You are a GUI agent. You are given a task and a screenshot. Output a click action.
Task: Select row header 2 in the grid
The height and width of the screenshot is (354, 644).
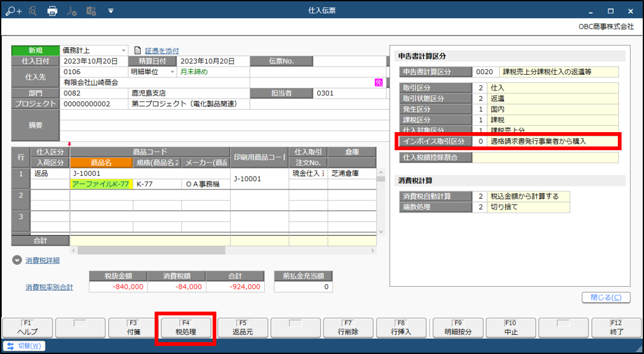(21, 200)
